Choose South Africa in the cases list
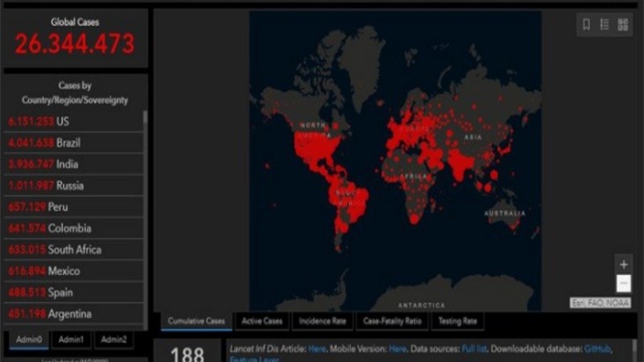This screenshot has width=644, height=362. pyautogui.click(x=72, y=249)
